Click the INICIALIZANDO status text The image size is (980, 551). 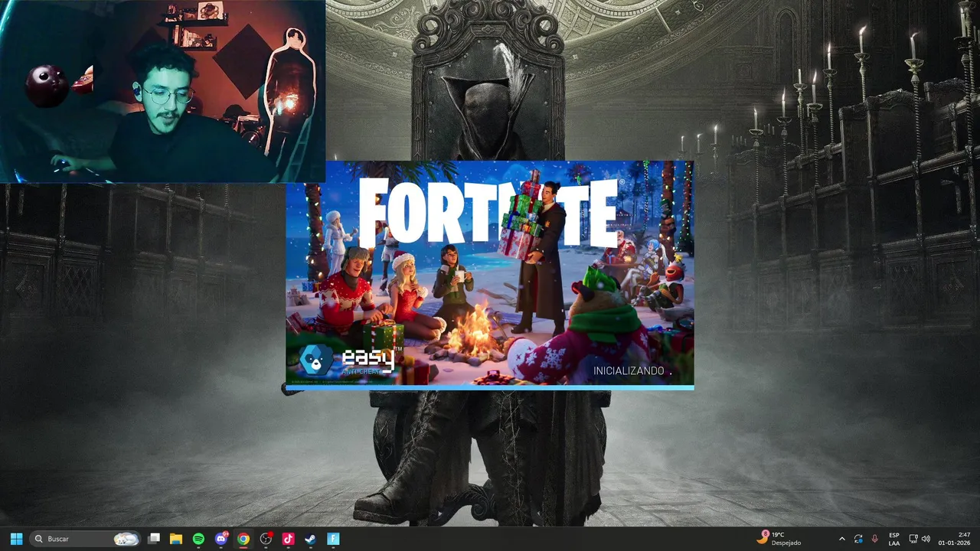(629, 370)
